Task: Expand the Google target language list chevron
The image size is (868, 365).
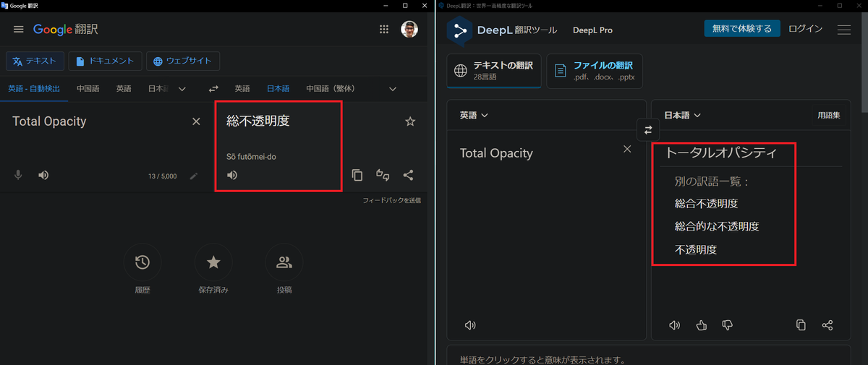Action: (393, 89)
